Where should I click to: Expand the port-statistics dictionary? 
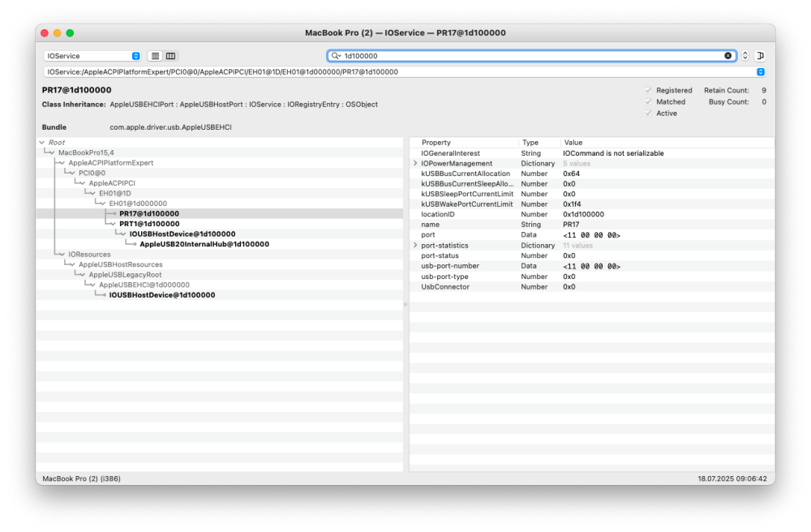[415, 245]
